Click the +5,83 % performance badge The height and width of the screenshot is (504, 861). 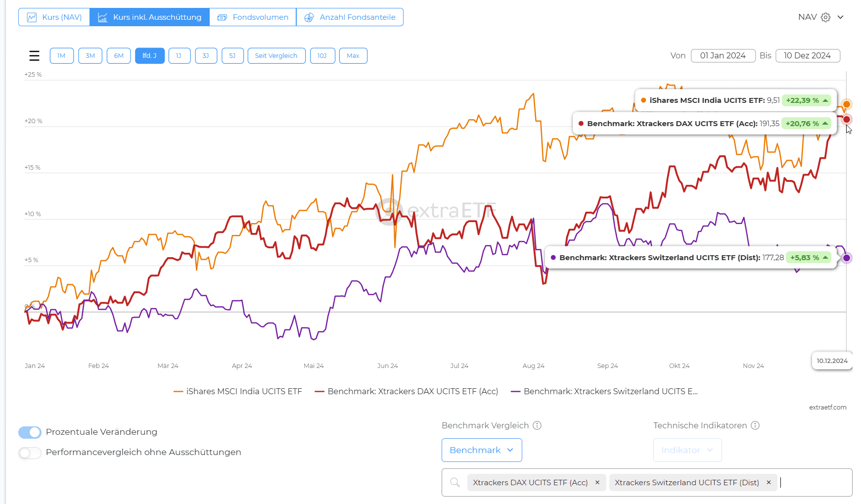click(x=809, y=258)
